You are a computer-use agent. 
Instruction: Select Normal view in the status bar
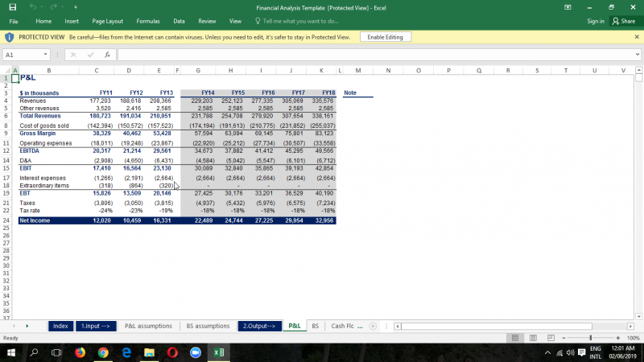tap(516, 338)
